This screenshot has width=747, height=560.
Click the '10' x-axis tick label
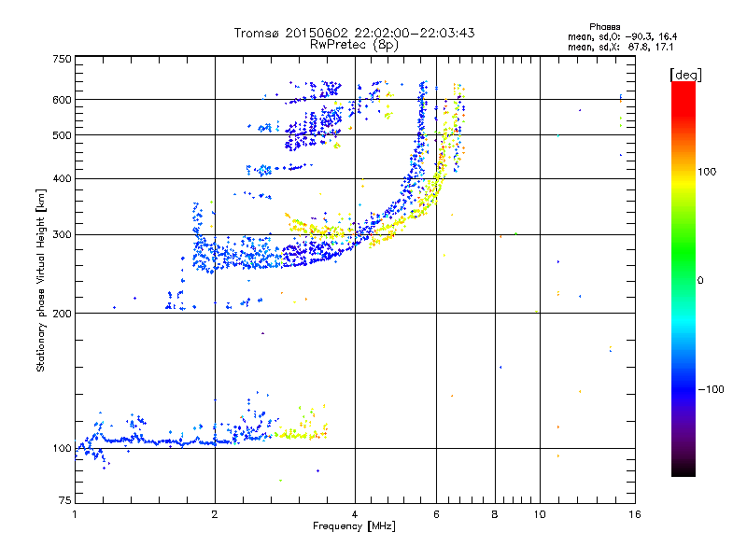coord(540,514)
